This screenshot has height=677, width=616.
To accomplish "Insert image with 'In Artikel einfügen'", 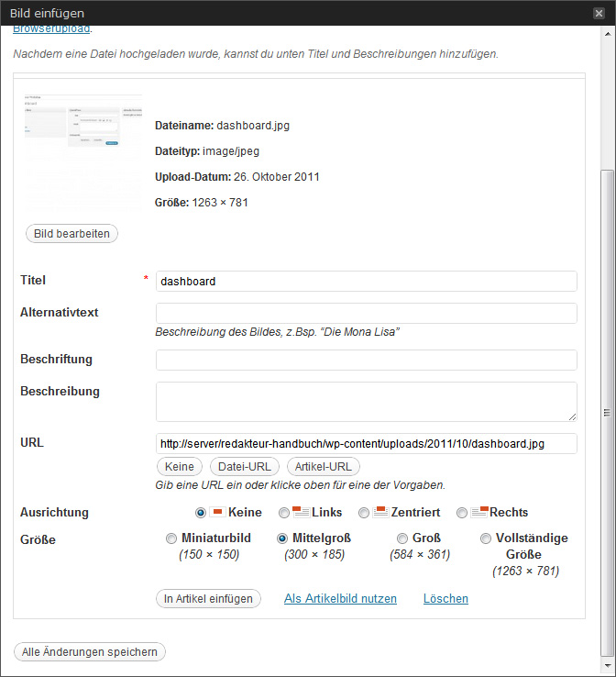I will pos(208,598).
